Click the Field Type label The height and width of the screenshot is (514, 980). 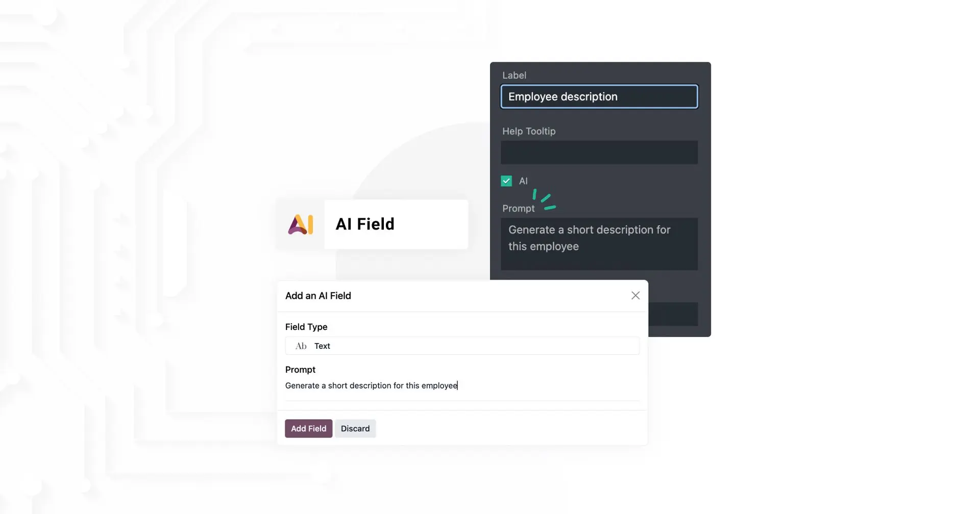(x=306, y=327)
